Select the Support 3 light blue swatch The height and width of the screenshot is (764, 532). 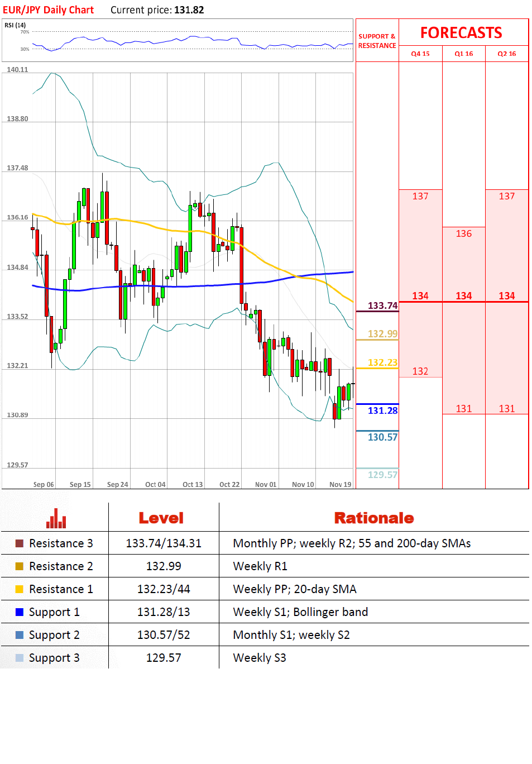[x=20, y=658]
